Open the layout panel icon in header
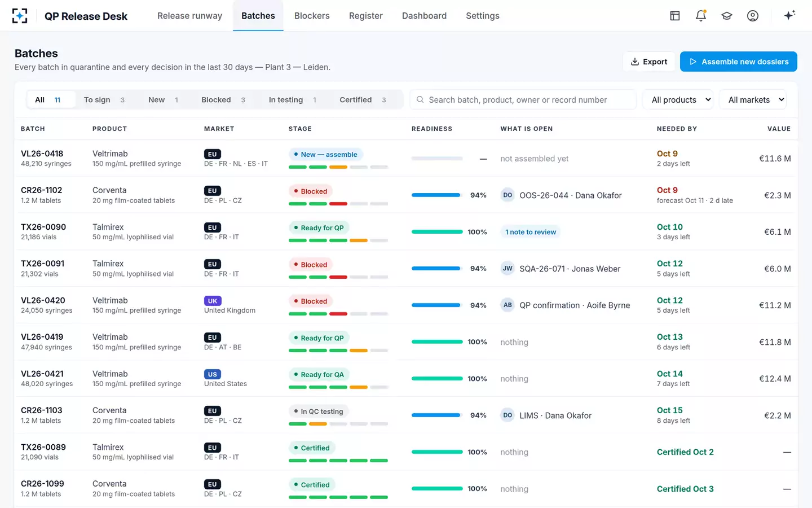The height and width of the screenshot is (508, 812). coord(674,16)
